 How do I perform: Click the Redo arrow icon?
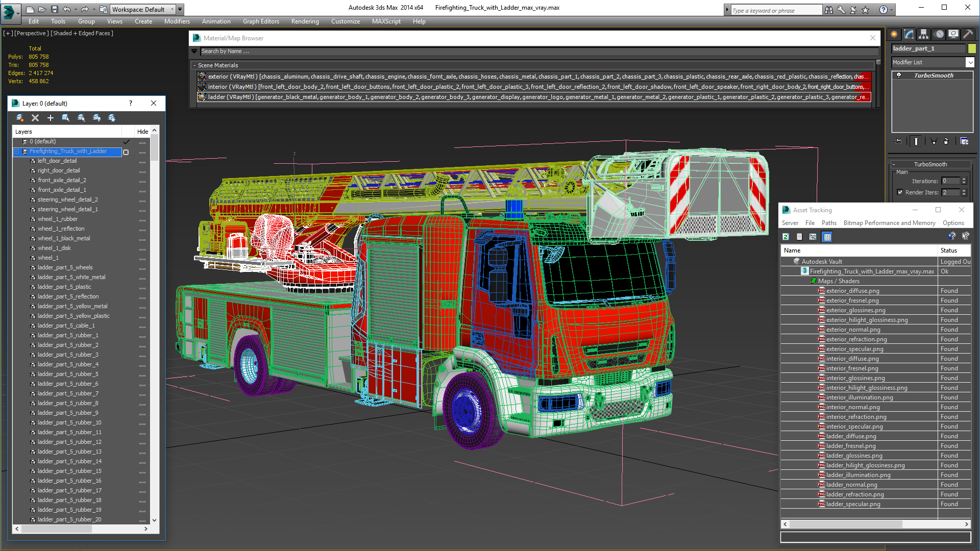coord(85,9)
